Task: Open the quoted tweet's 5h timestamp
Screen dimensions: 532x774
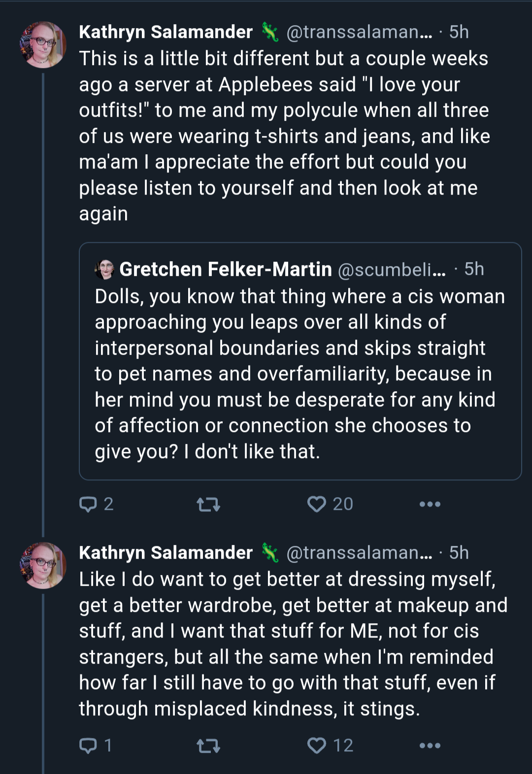Action: click(x=474, y=269)
